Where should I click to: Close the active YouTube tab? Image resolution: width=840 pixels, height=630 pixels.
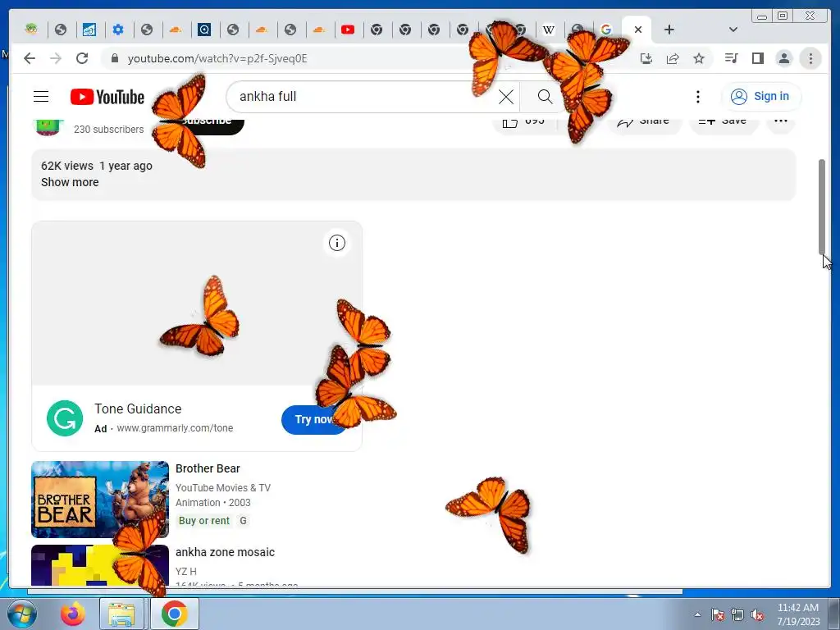(638, 30)
